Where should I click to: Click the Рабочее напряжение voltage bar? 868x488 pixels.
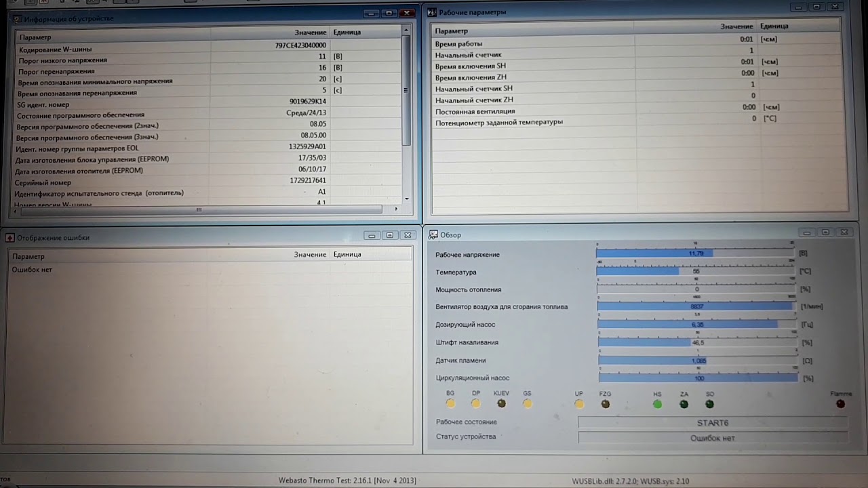click(695, 253)
